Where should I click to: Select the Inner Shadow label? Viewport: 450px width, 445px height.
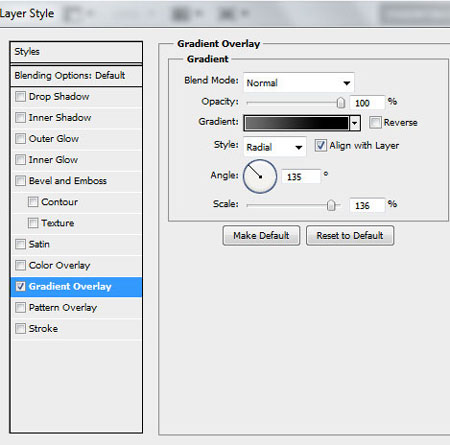(x=60, y=118)
